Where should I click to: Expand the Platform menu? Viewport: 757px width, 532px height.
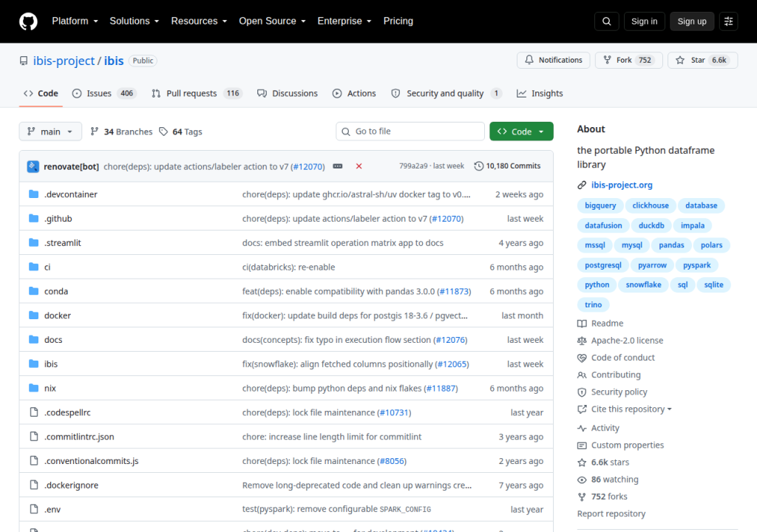pyautogui.click(x=75, y=21)
